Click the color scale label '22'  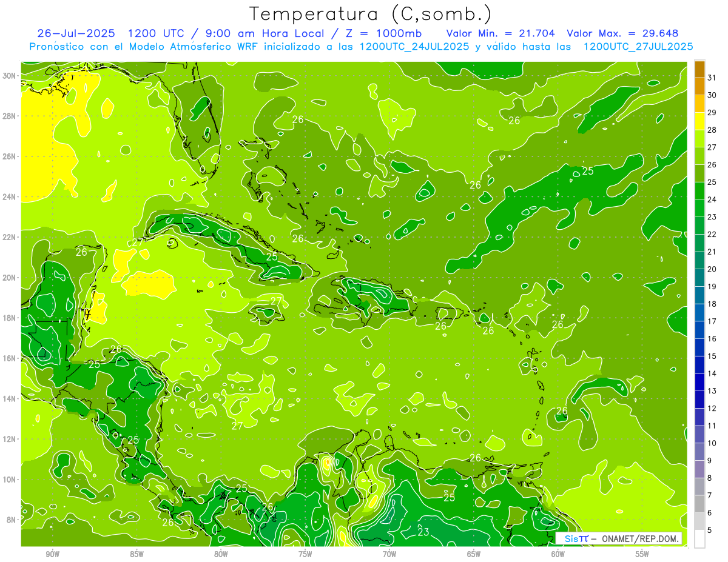tap(712, 234)
